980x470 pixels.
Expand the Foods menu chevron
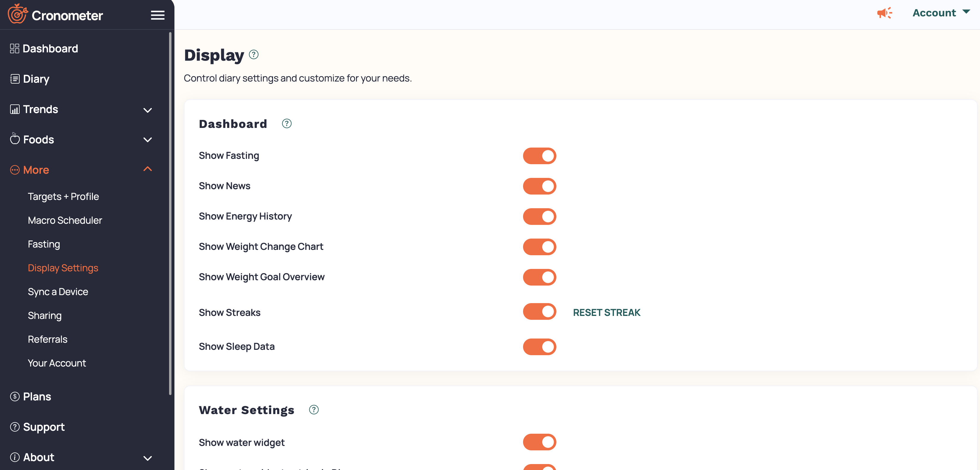pyautogui.click(x=148, y=140)
